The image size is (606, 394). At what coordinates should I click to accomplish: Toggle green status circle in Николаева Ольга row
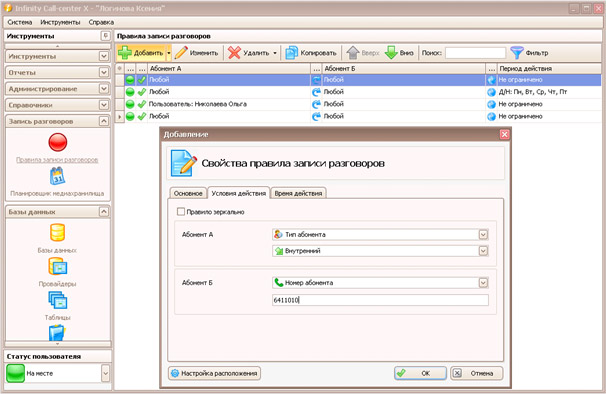coord(130,104)
